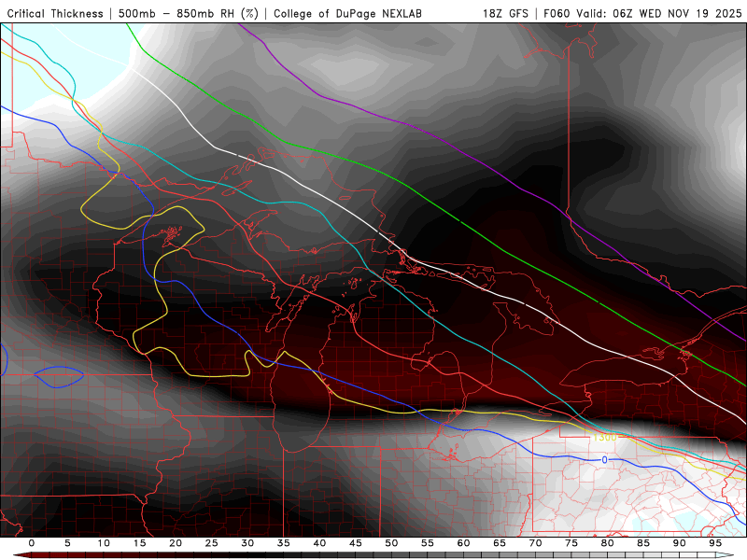Click the "0" tick on the color scale
Screen dimensions: 747x560
(x=32, y=543)
